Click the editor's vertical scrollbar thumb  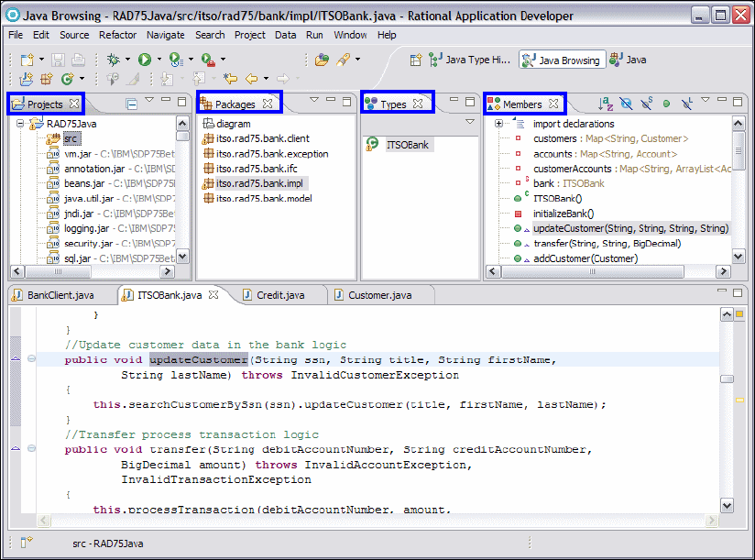tap(726, 379)
